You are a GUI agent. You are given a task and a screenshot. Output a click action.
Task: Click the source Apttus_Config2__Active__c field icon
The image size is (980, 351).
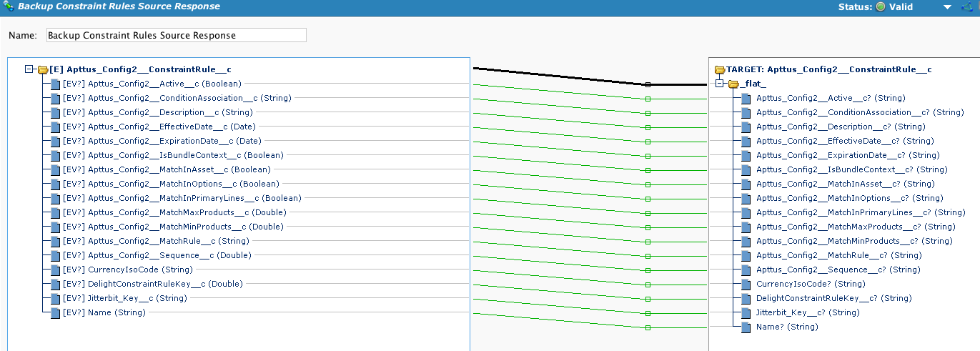coord(56,84)
